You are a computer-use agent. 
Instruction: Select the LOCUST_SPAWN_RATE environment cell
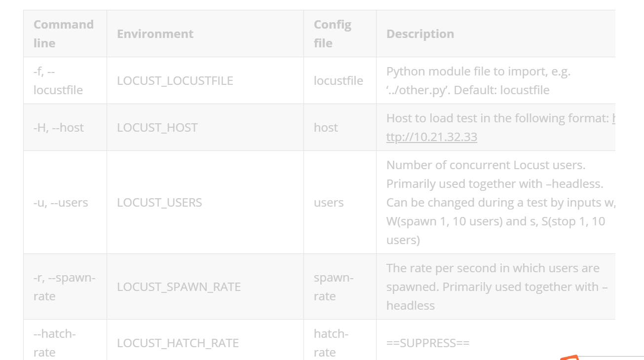click(179, 287)
